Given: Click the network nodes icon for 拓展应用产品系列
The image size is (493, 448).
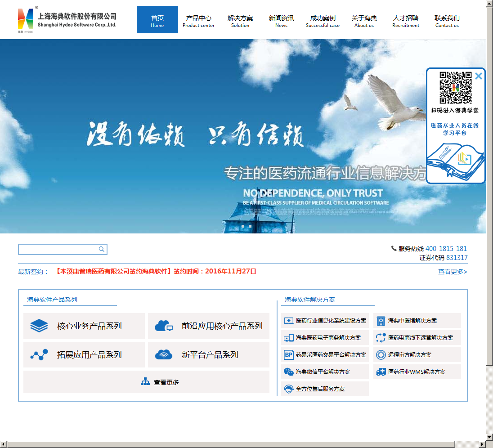Looking at the screenshot, I should click(39, 354).
